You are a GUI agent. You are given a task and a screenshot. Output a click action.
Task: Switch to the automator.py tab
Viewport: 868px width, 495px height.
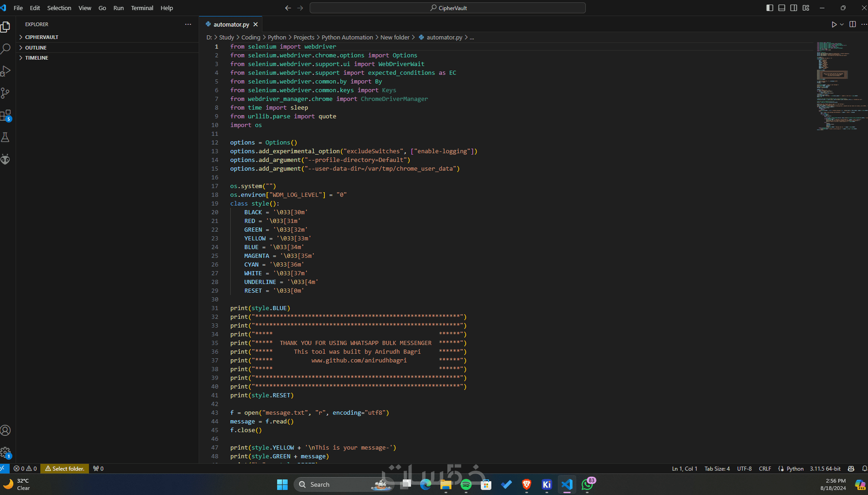(x=231, y=24)
